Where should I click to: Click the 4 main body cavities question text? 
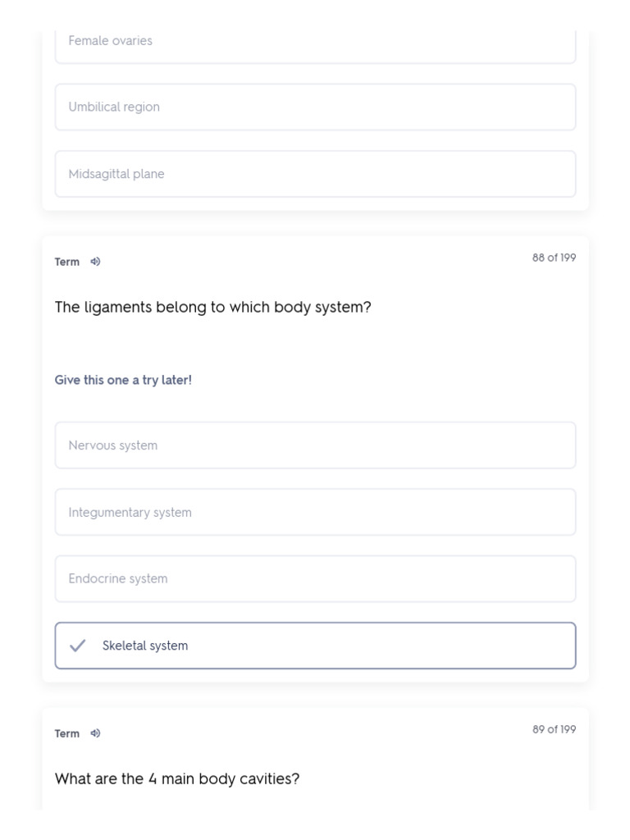[x=177, y=778]
